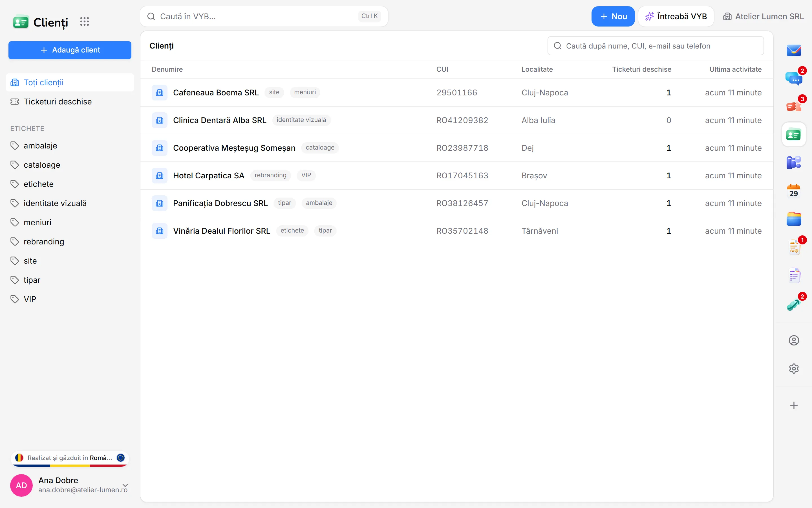Open the Files folder app icon
812x508 pixels.
coord(794,219)
